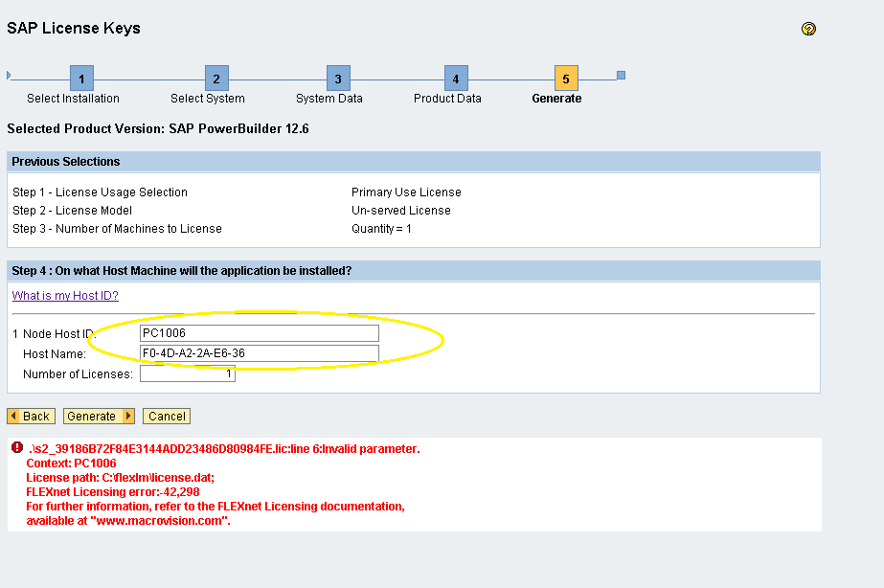The height and width of the screenshot is (588, 884).
Task: Click the "Previous Selections" section header
Action: (x=413, y=161)
